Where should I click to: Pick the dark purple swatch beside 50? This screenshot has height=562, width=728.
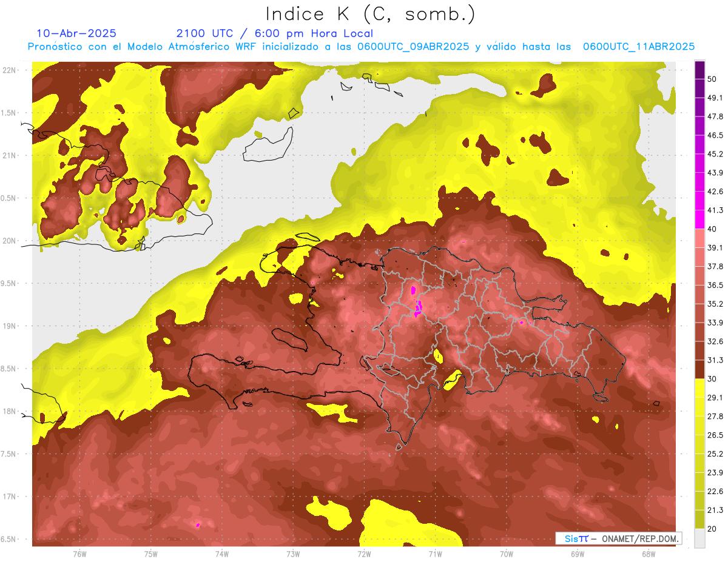(699, 71)
